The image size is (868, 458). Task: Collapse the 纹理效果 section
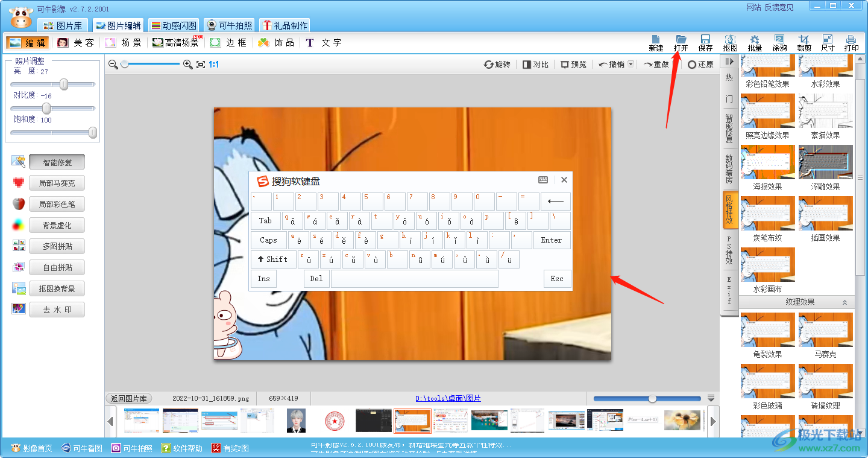pyautogui.click(x=844, y=302)
